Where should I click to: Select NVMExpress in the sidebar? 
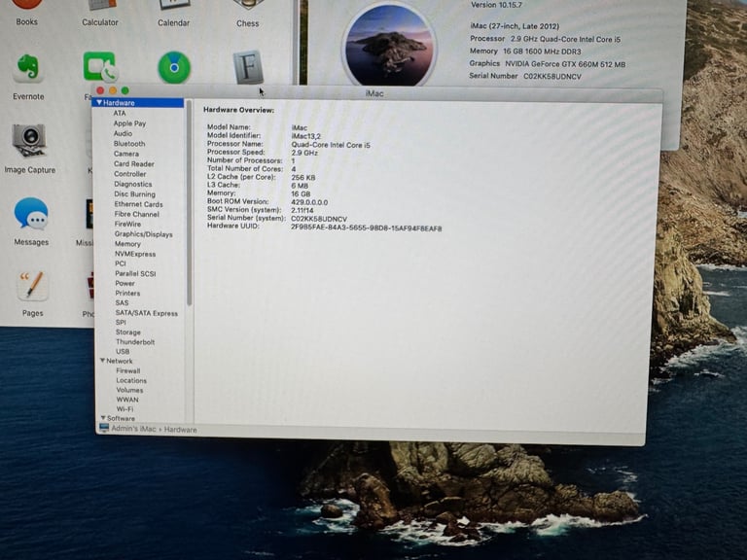click(x=135, y=254)
